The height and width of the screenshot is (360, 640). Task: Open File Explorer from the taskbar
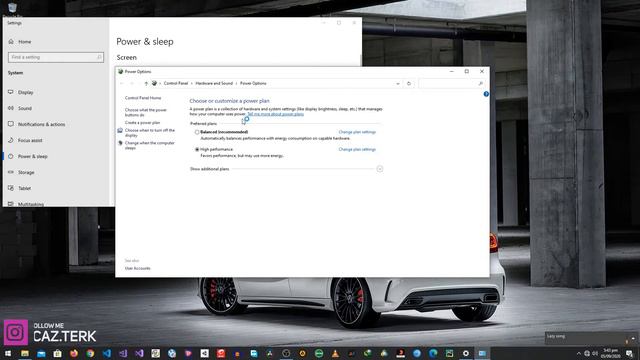click(25, 353)
